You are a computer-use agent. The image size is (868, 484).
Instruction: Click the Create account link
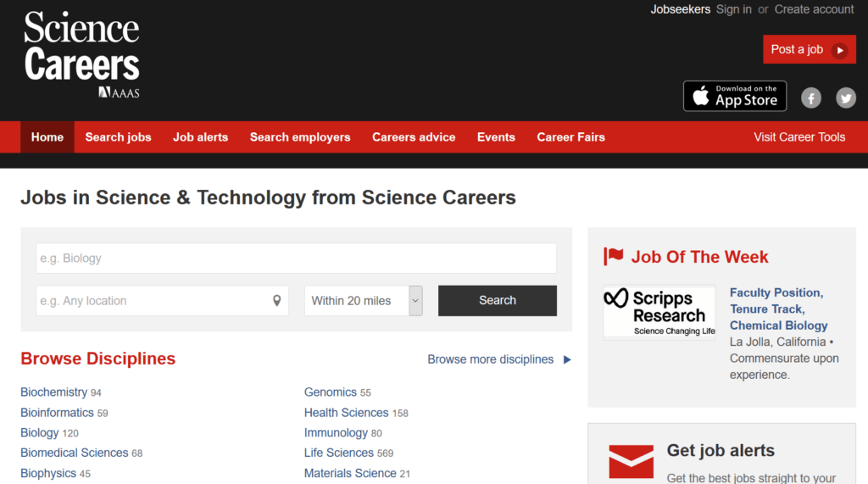point(814,9)
